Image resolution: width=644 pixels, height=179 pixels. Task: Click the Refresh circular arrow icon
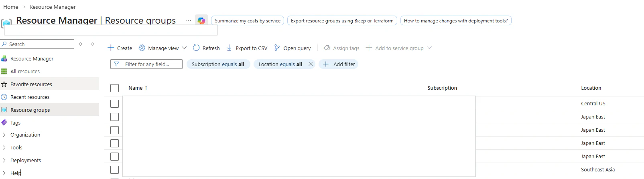(x=196, y=48)
